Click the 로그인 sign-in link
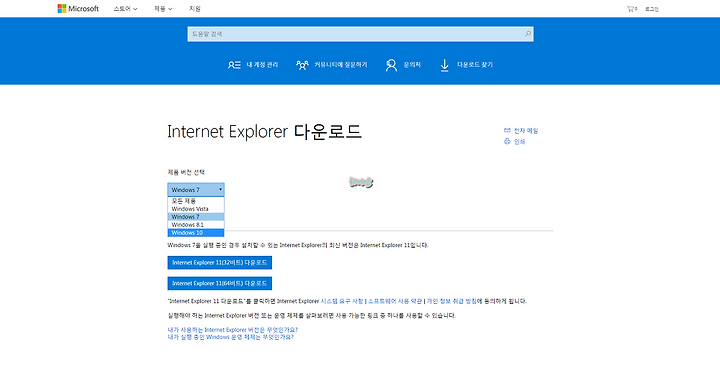The height and width of the screenshot is (365, 720). (652, 9)
